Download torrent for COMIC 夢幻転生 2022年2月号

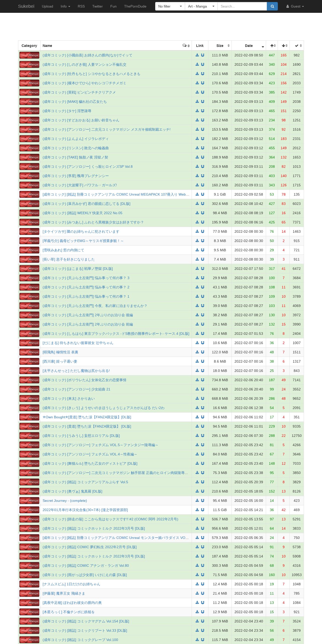197,547
